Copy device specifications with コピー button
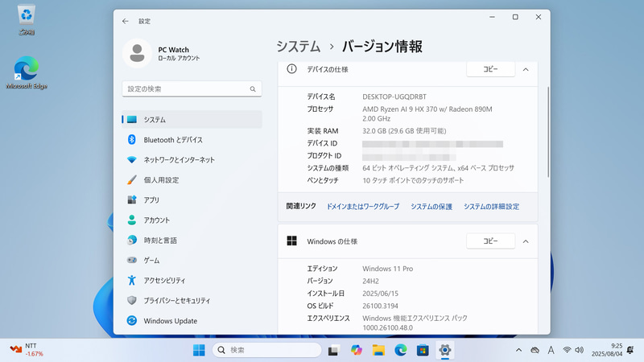Screen dimensions: 644x362 (x=490, y=69)
